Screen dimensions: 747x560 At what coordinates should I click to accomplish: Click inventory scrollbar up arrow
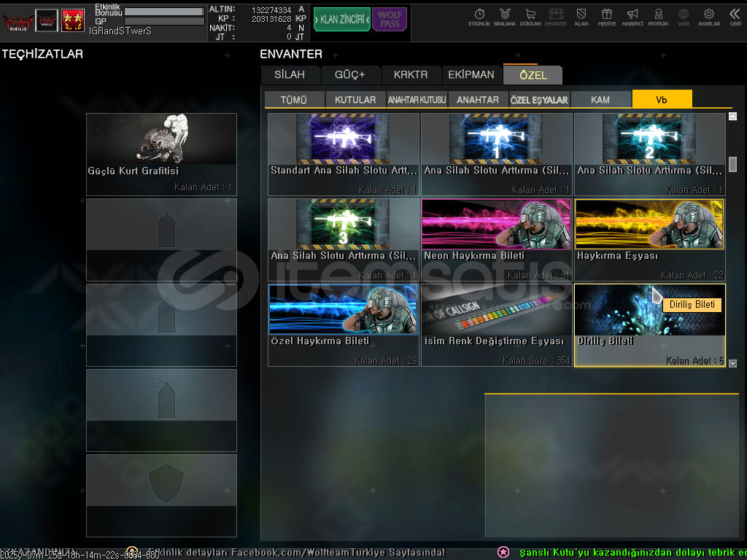pyautogui.click(x=732, y=116)
